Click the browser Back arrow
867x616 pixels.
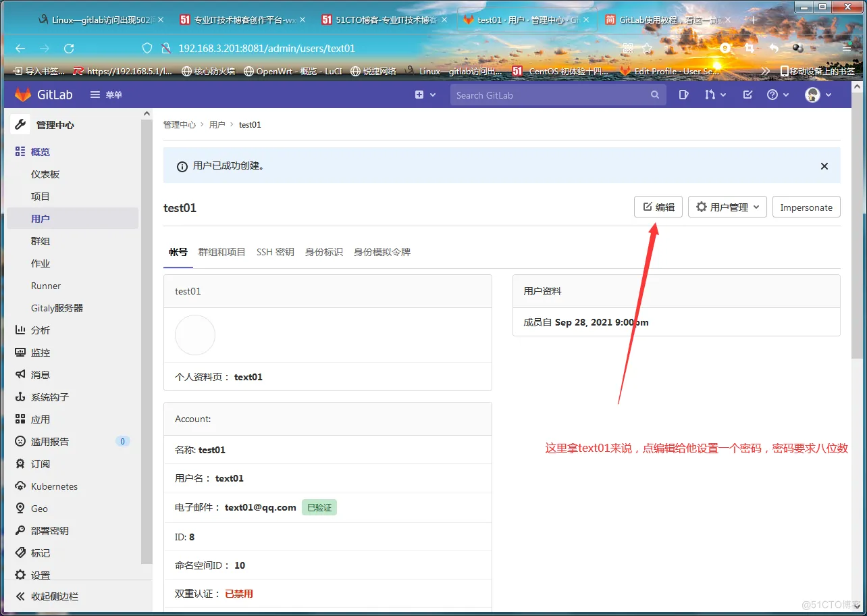pyautogui.click(x=20, y=48)
